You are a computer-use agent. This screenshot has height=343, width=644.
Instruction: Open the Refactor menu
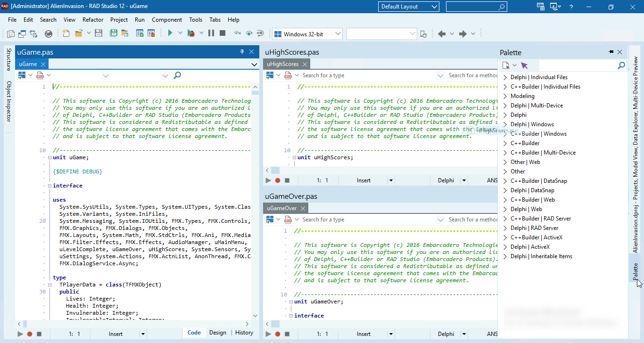[93, 20]
